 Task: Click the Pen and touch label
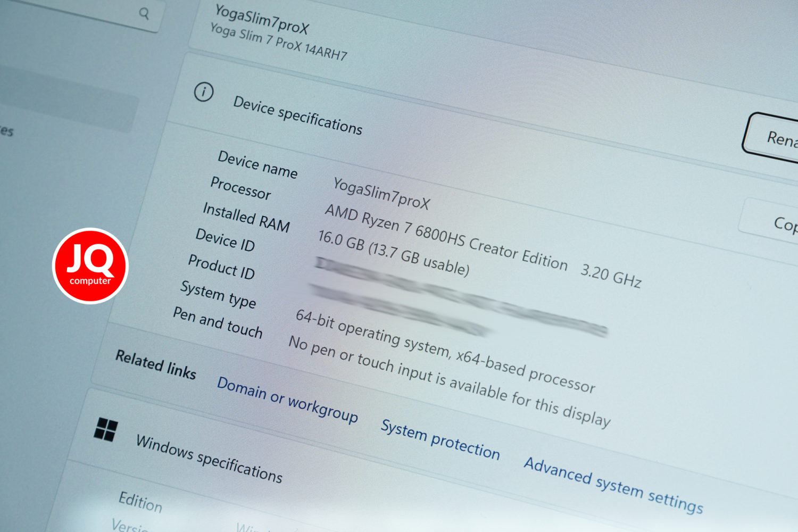point(218,322)
